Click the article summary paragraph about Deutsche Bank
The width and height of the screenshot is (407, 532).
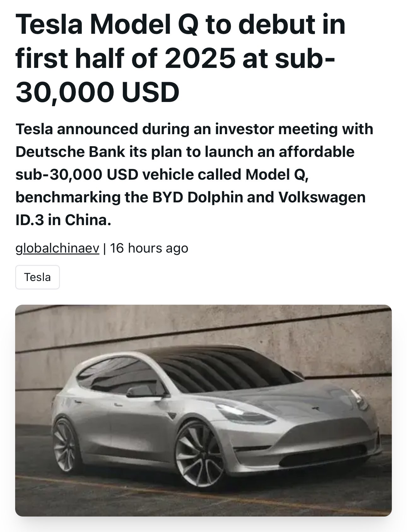(x=194, y=174)
